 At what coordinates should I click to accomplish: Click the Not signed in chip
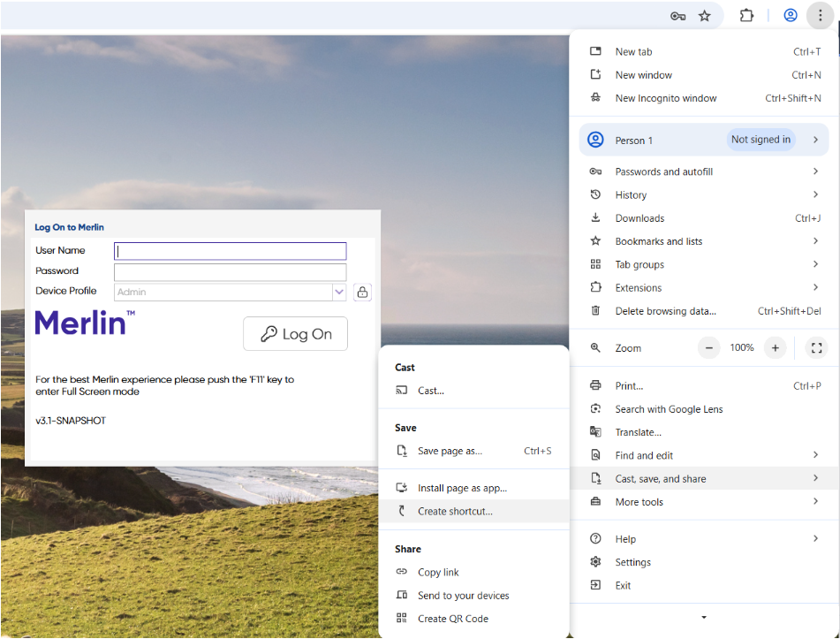click(x=761, y=140)
